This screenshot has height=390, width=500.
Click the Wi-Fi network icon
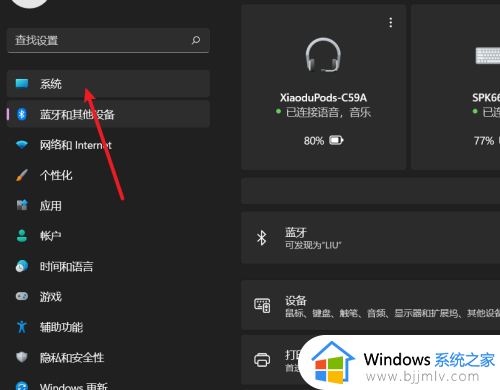pos(22,145)
